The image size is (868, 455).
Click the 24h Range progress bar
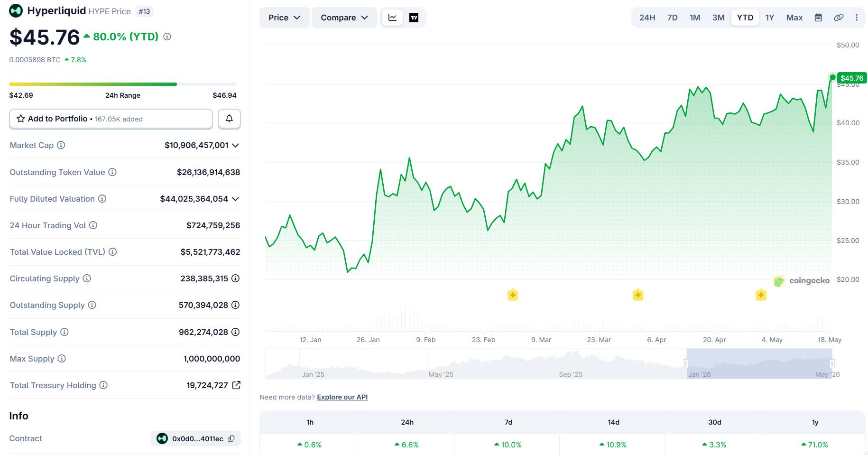123,84
